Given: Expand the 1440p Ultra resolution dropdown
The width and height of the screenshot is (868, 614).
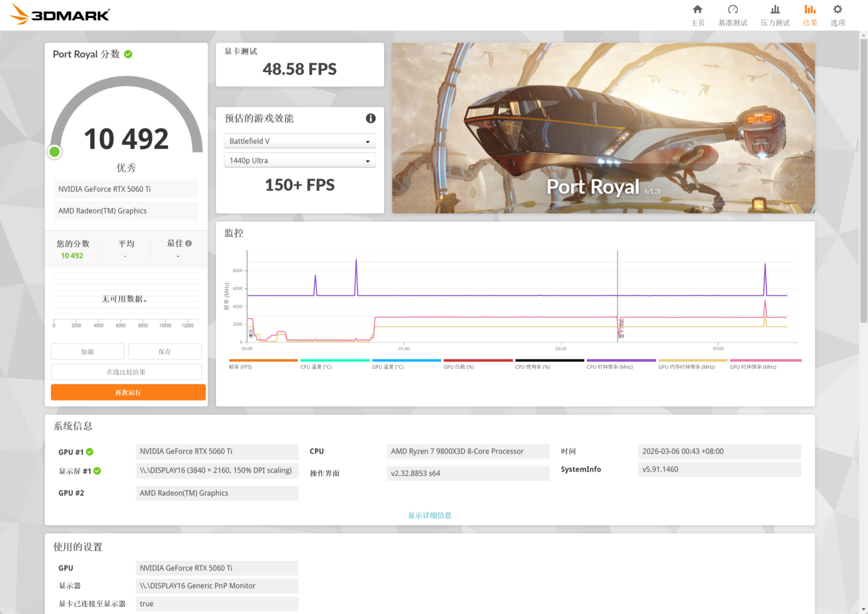Looking at the screenshot, I should [x=300, y=160].
